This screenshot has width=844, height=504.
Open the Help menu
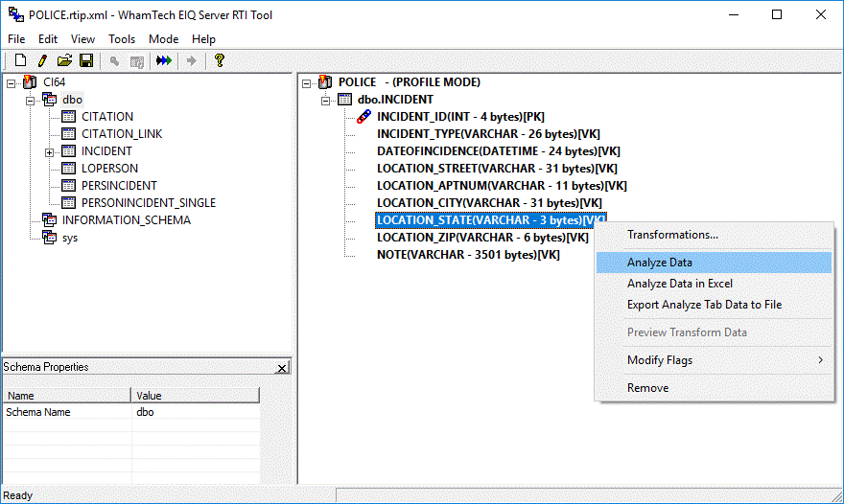pyautogui.click(x=203, y=39)
